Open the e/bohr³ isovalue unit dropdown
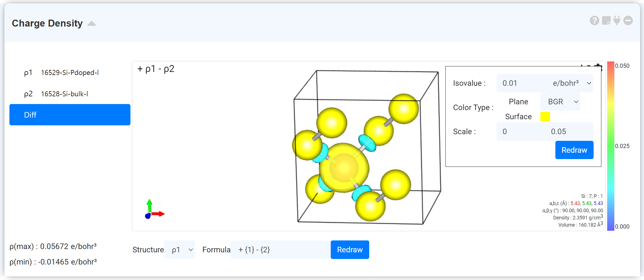 (571, 83)
